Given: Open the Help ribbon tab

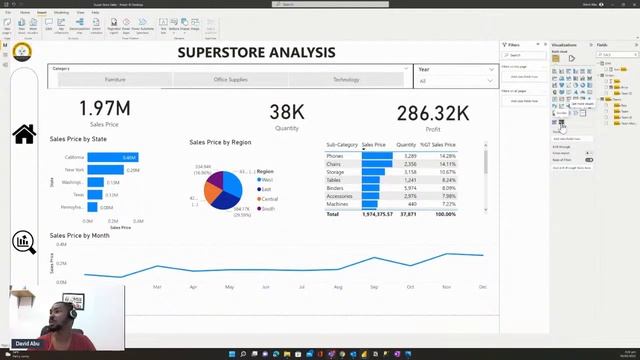Looking at the screenshot, I should [96, 13].
